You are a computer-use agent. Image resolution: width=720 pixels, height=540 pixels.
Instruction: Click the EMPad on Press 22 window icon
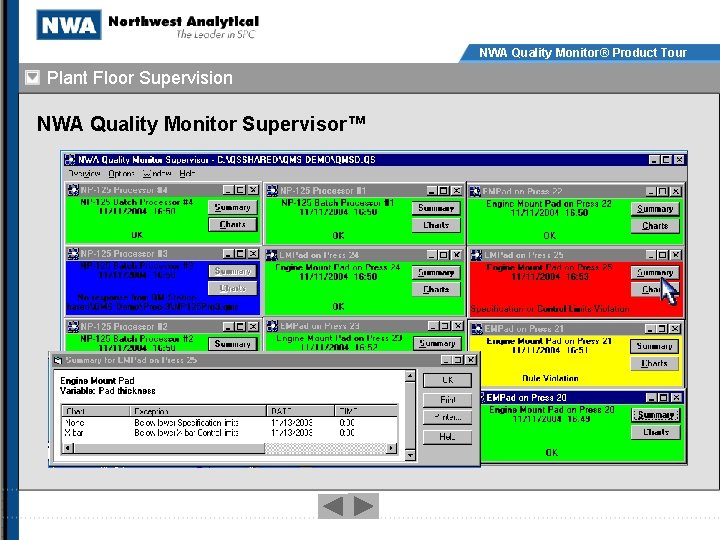pos(475,191)
